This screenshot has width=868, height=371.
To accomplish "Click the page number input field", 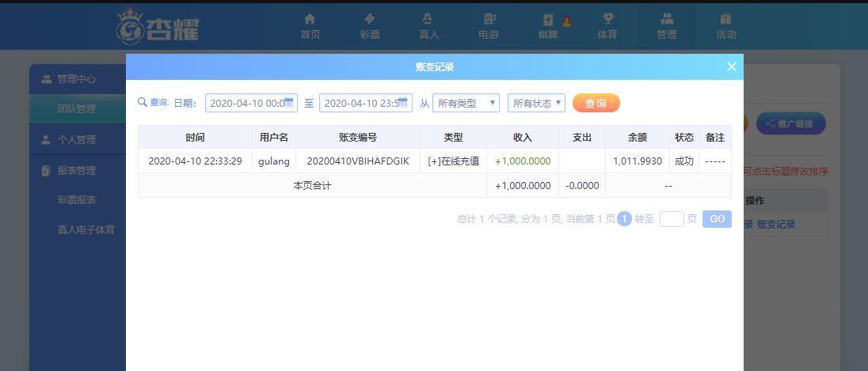I will pos(672,219).
